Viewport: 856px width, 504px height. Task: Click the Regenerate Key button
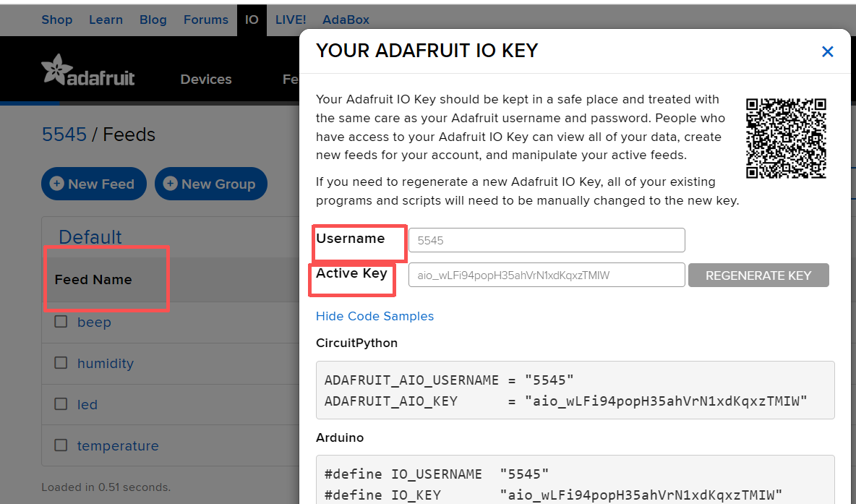tap(758, 276)
